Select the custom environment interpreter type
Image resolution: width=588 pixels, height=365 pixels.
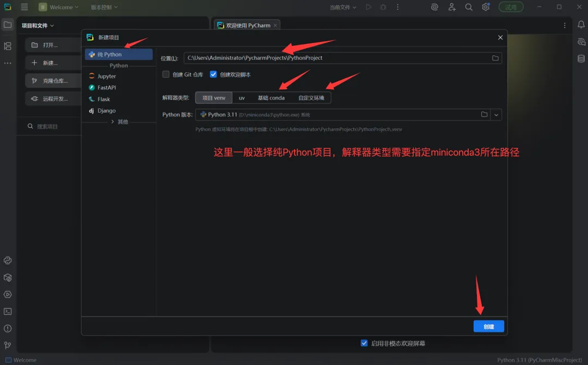coord(311,98)
